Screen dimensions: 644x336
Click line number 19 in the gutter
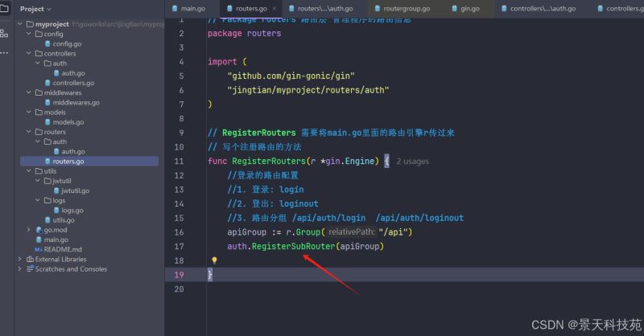tap(179, 275)
